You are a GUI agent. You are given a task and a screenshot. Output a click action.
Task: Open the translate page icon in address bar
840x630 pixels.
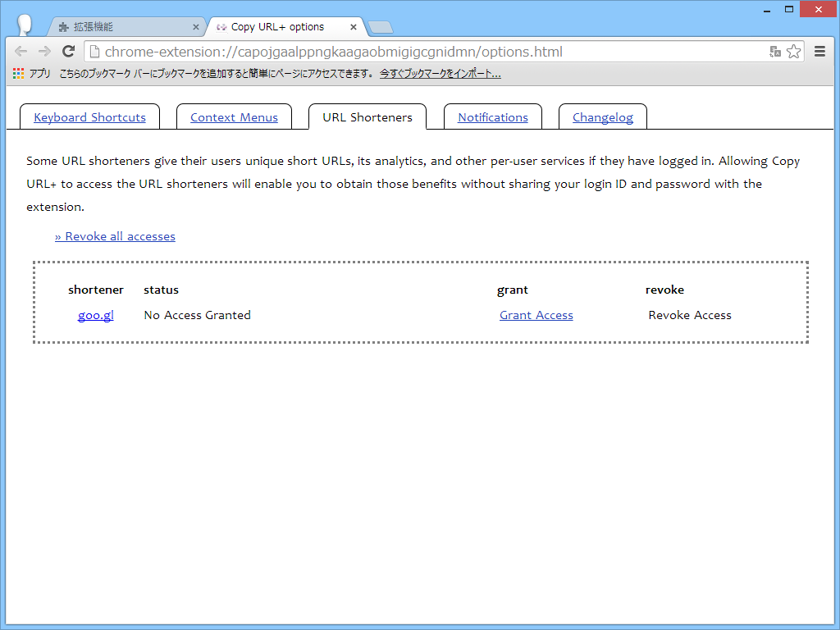click(774, 52)
